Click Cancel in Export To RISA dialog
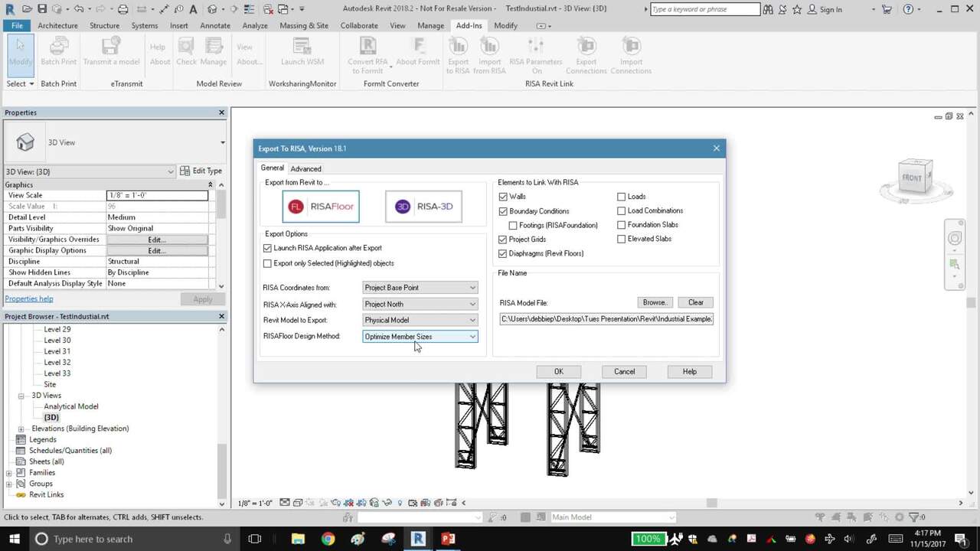Viewport: 980px width, 551px height. tap(624, 371)
